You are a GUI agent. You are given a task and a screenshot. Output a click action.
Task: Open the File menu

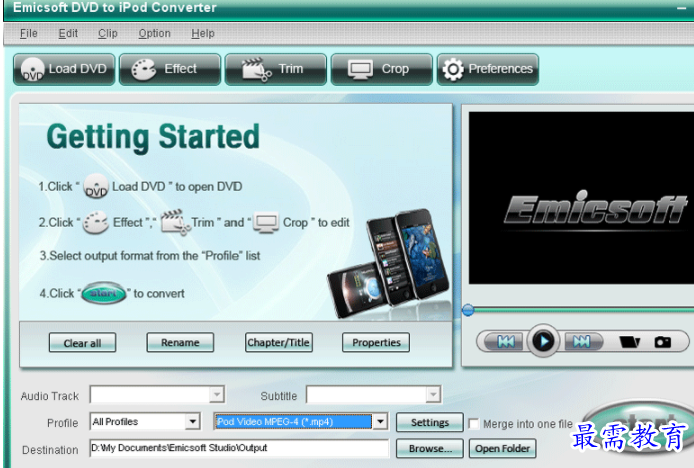[28, 34]
